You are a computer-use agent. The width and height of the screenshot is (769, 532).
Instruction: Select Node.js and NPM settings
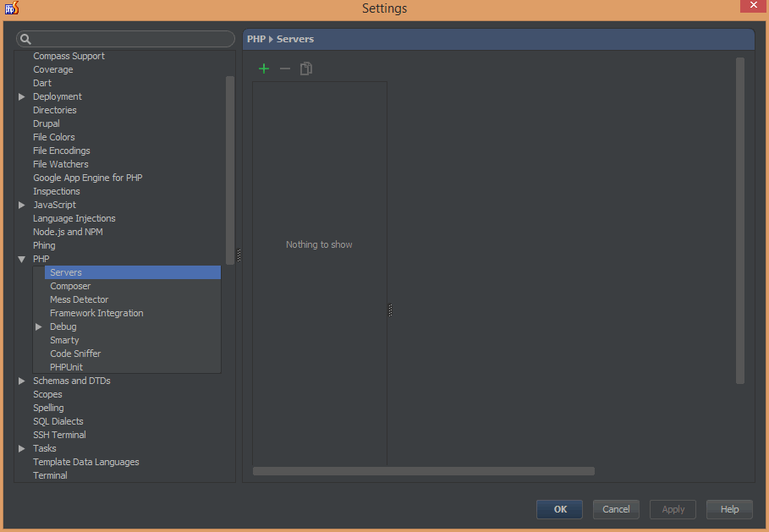coord(68,232)
